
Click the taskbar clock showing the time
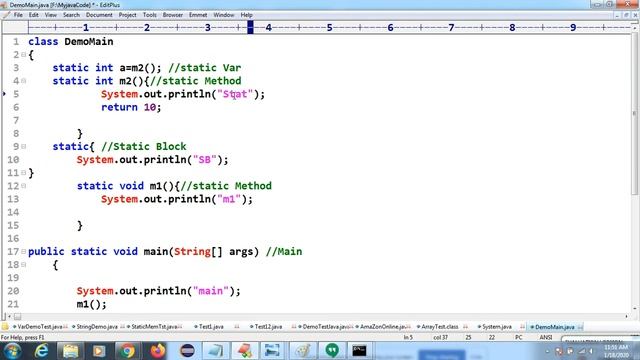(x=616, y=351)
